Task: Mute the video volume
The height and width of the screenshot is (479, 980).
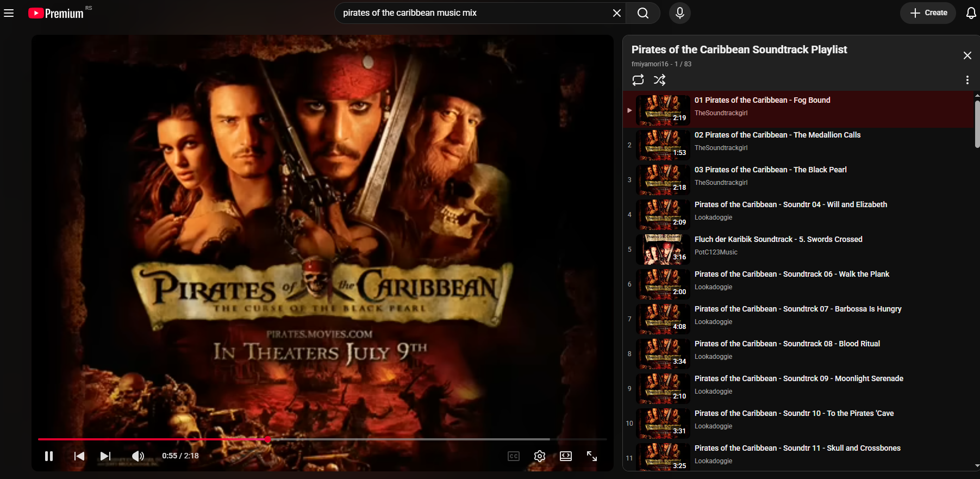Action: pyautogui.click(x=138, y=456)
